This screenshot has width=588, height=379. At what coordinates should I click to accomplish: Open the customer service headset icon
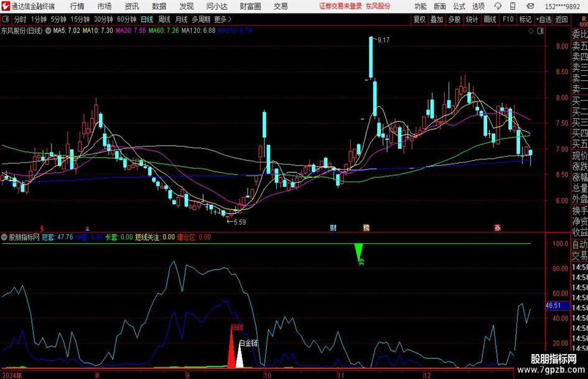498,6
